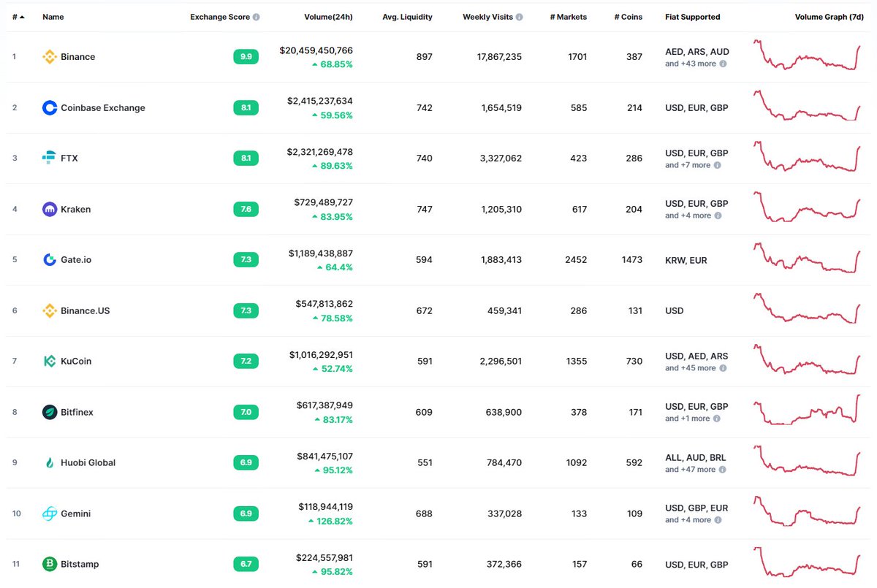The image size is (877, 588).
Task: Click info icon in Gemini's fiat cell
Action: (718, 521)
